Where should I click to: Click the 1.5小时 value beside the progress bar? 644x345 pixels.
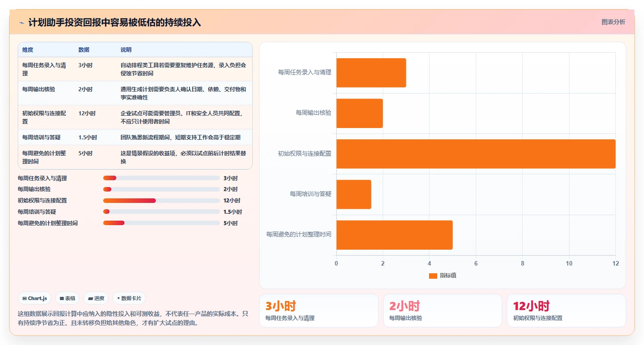[233, 212]
